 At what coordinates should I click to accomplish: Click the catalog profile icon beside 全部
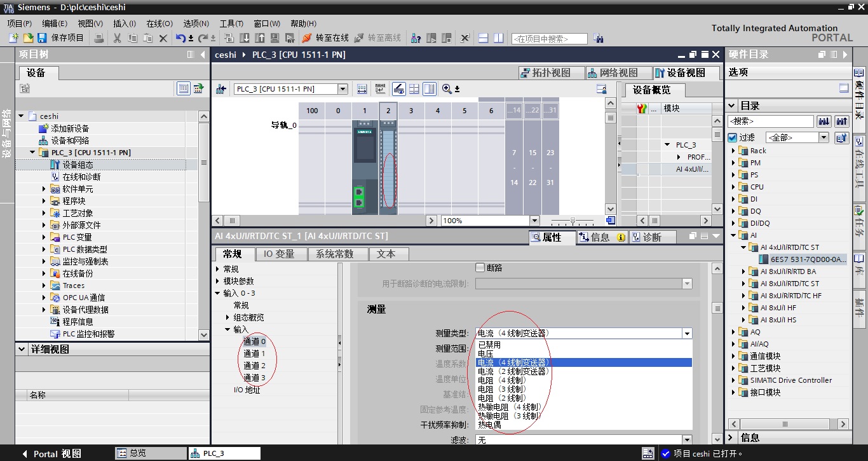coord(841,137)
